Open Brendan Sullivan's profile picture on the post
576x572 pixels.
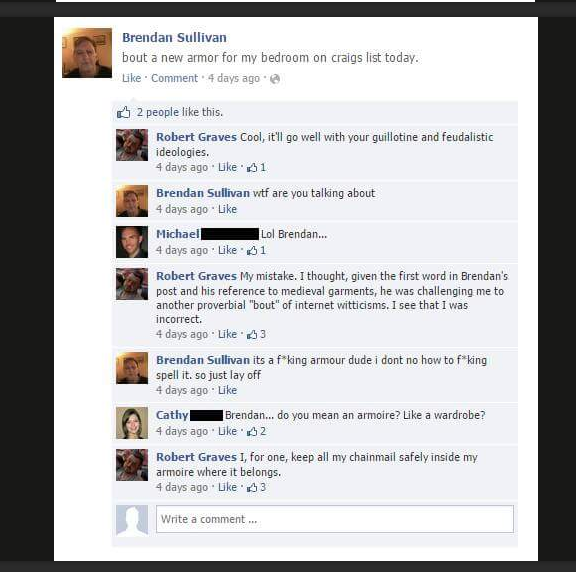(x=87, y=53)
